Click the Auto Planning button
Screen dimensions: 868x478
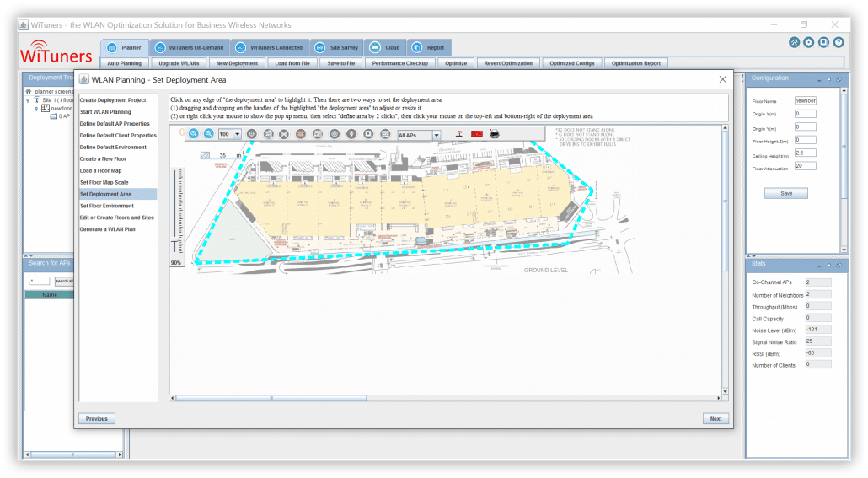(x=124, y=63)
